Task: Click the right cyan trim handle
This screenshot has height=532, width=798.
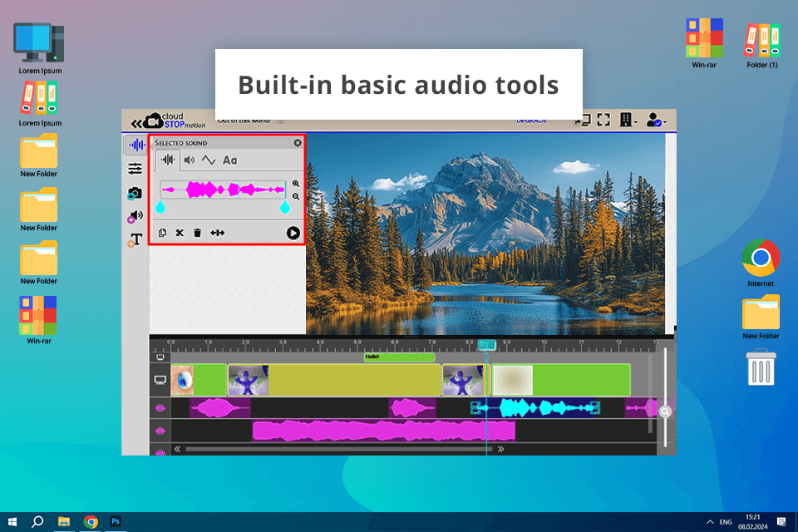Action: (x=285, y=206)
